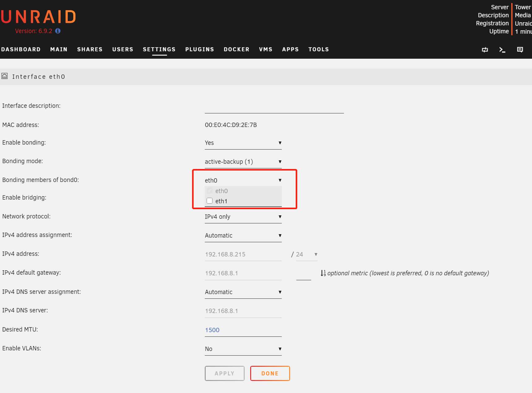Open the feedback speech-bubble icon
Viewport: 532px width, 393px height.
520,50
